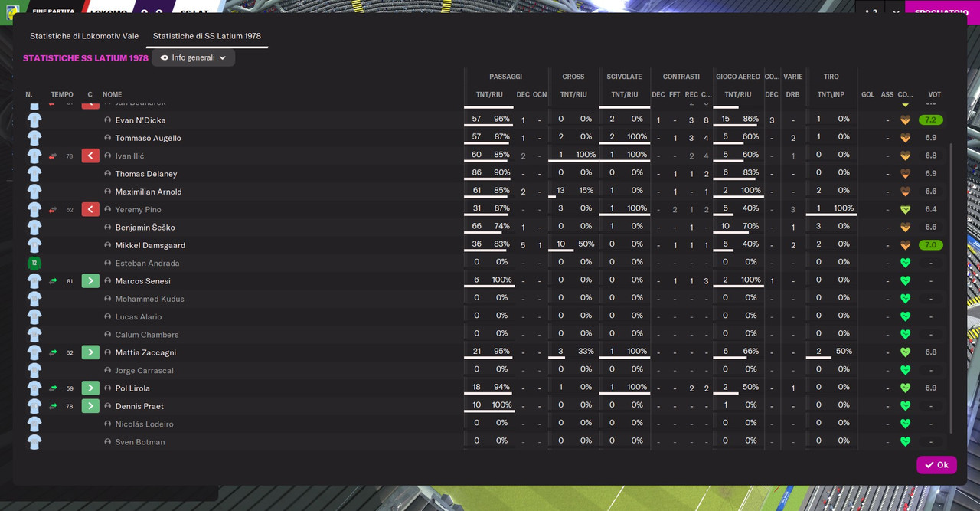Click Benjamin Šeško's 74% pass completion value
Viewport: 980px width, 511px height.
pyautogui.click(x=501, y=226)
